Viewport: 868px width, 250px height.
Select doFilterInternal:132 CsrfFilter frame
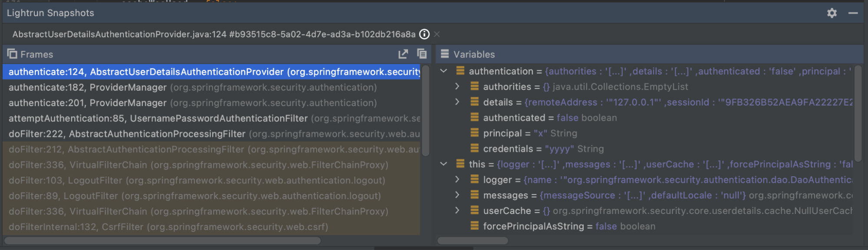pyautogui.click(x=168, y=227)
